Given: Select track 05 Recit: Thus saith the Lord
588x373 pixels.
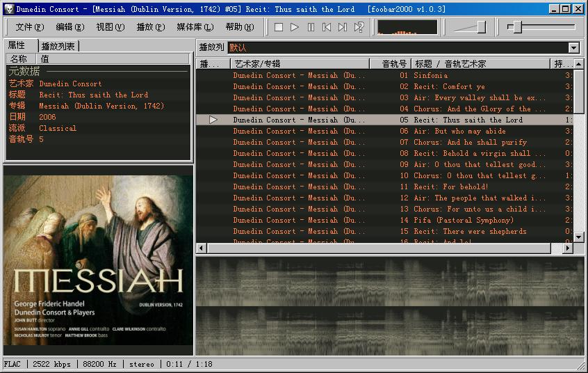Looking at the screenshot, I should [x=384, y=120].
